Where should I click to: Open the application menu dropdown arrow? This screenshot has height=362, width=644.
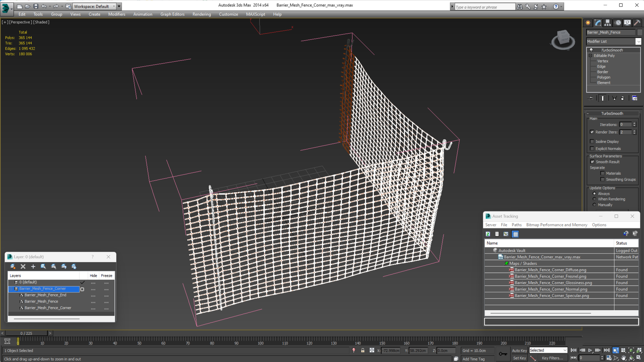point(12,9)
